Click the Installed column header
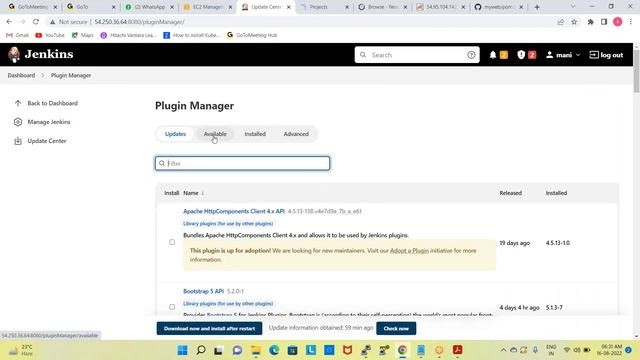 pyautogui.click(x=556, y=193)
